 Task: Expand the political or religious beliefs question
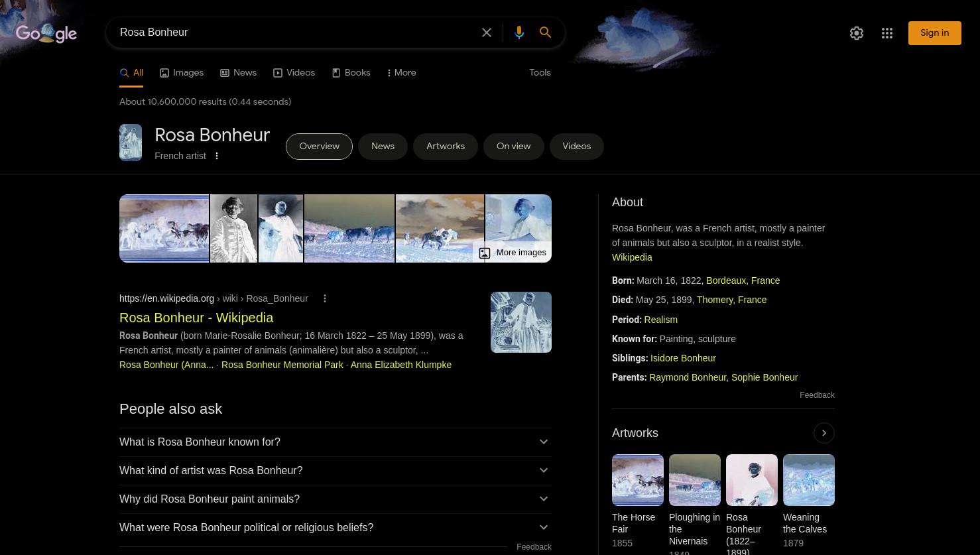(x=336, y=528)
